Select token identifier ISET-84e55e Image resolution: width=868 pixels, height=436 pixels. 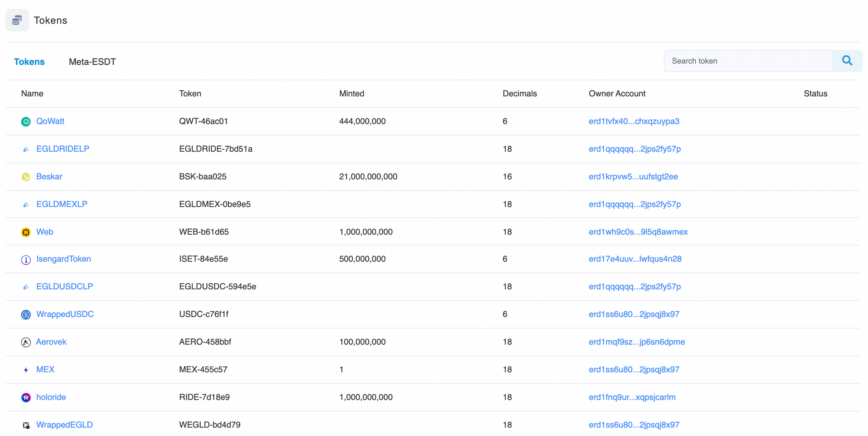point(204,259)
